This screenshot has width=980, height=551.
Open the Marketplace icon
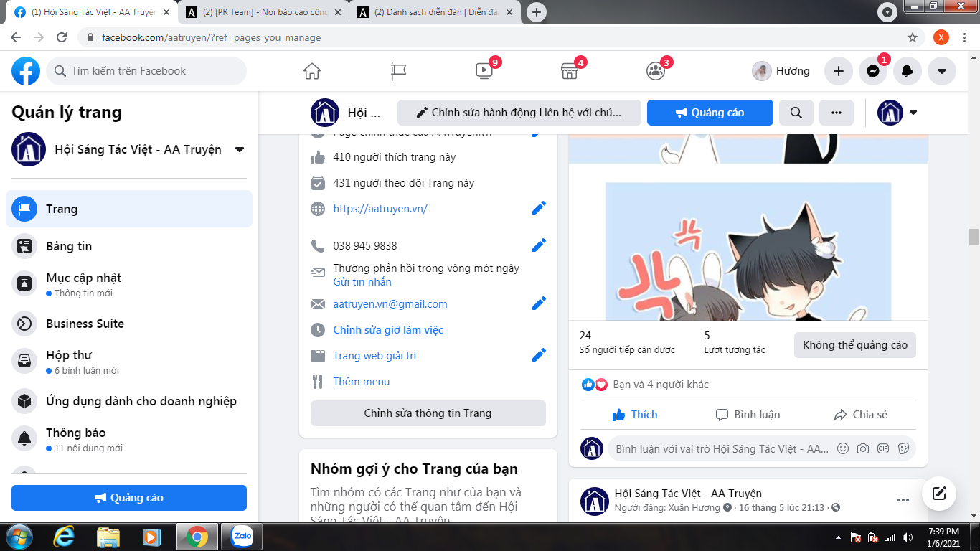point(569,71)
